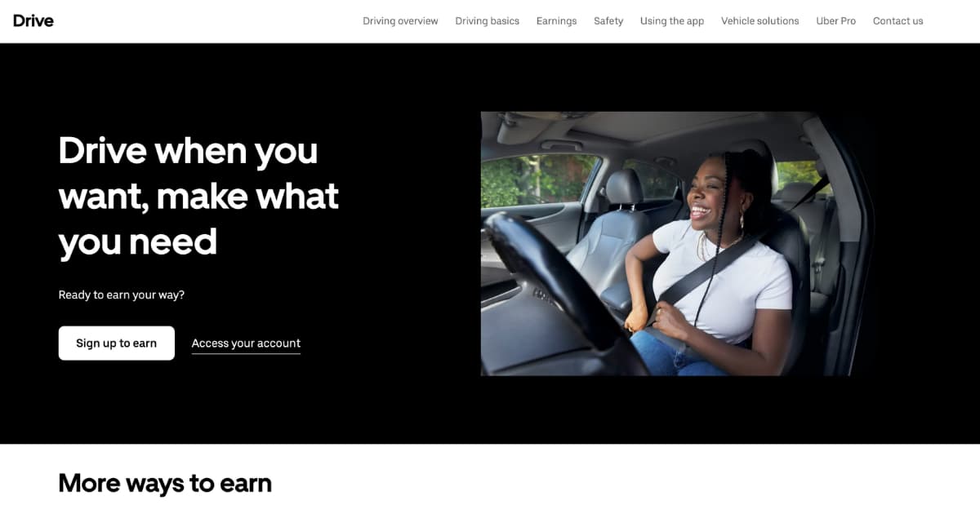Click the hero photo of the driver
Image resolution: width=980 pixels, height=514 pixels.
pyautogui.click(x=679, y=244)
